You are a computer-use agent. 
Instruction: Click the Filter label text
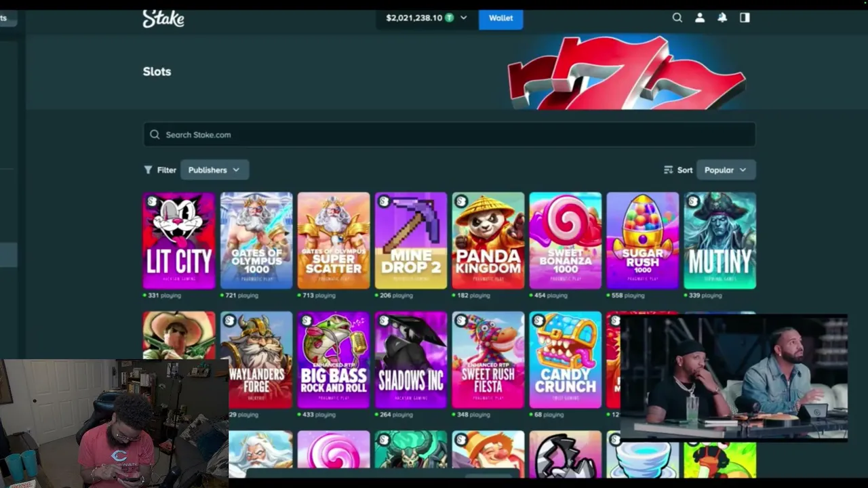coord(167,169)
